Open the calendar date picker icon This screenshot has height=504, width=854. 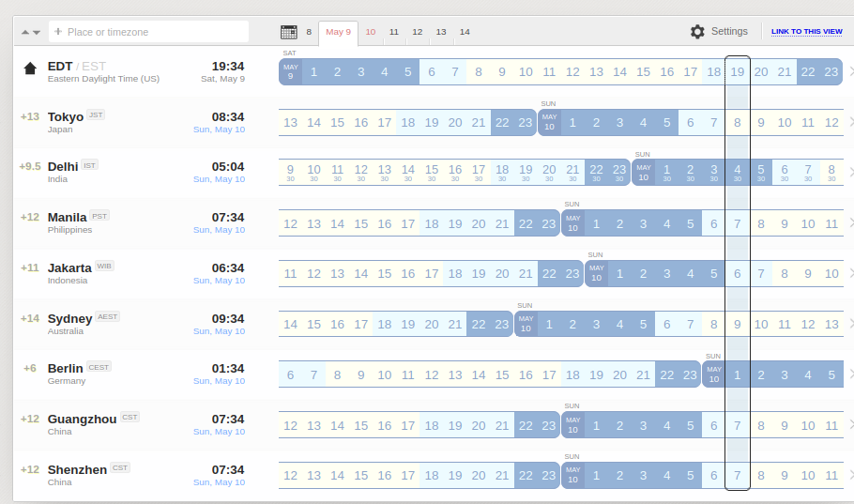click(x=289, y=32)
